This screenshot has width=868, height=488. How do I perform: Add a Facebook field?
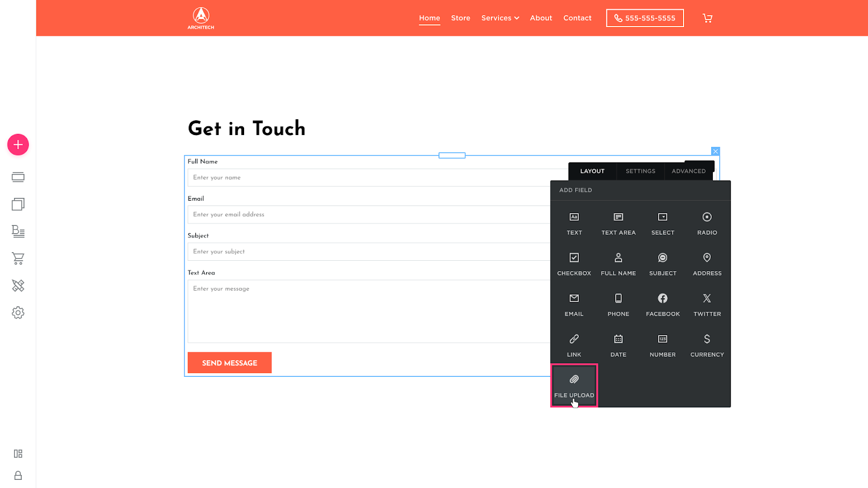pyautogui.click(x=663, y=305)
